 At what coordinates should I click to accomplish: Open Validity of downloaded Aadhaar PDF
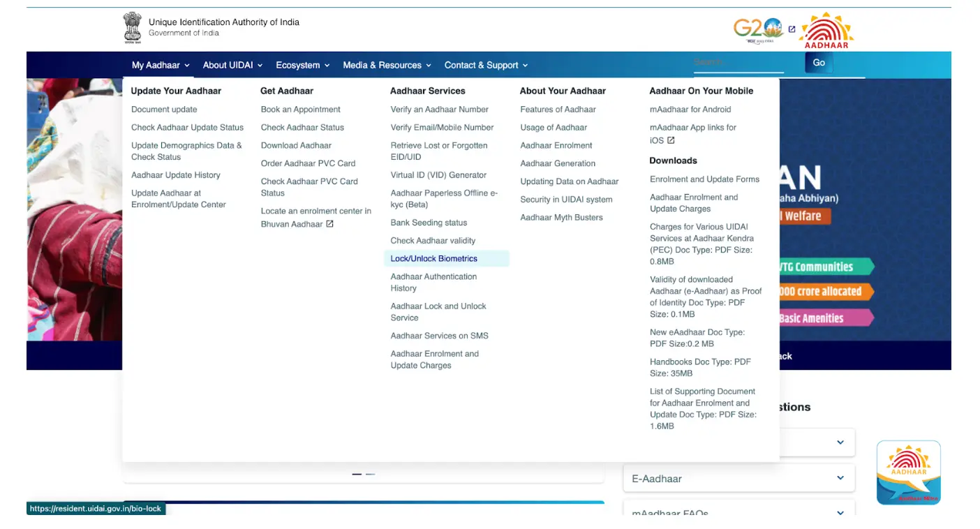(x=706, y=297)
